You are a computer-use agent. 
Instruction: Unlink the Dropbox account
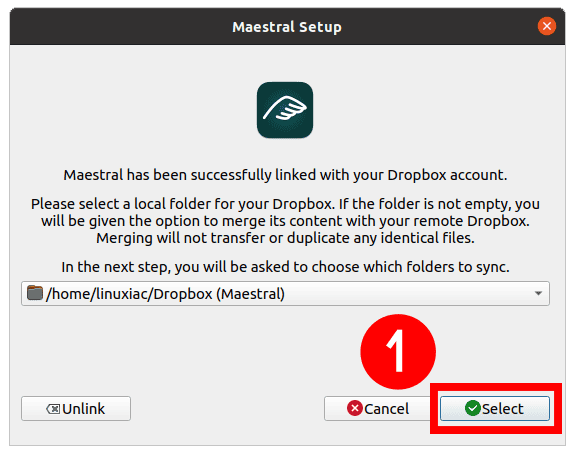pos(76,408)
